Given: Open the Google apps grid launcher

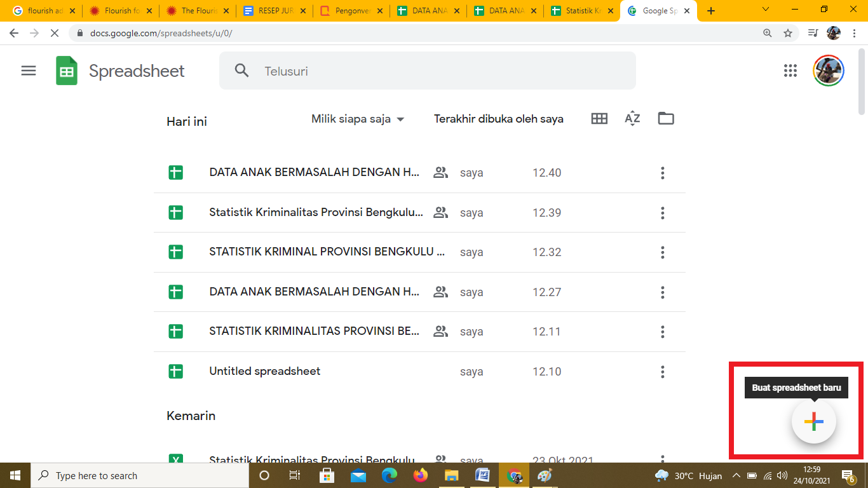Looking at the screenshot, I should pyautogui.click(x=790, y=71).
